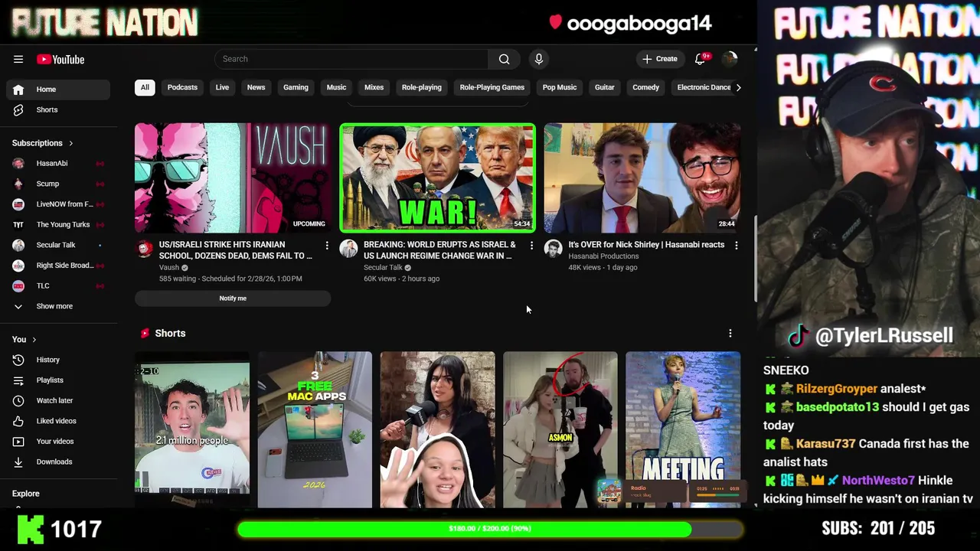Image resolution: width=980 pixels, height=551 pixels.
Task: Open Vaush channel avatar under video
Action: (144, 248)
